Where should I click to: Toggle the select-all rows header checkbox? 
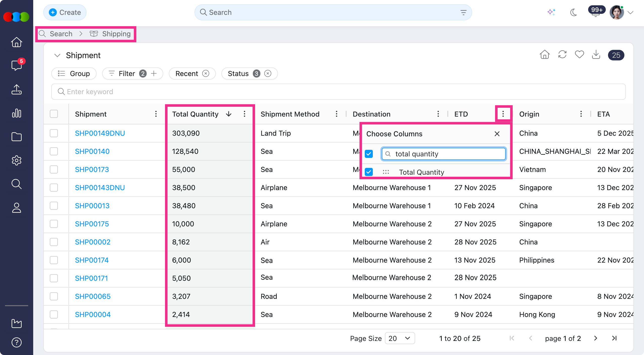coord(54,114)
